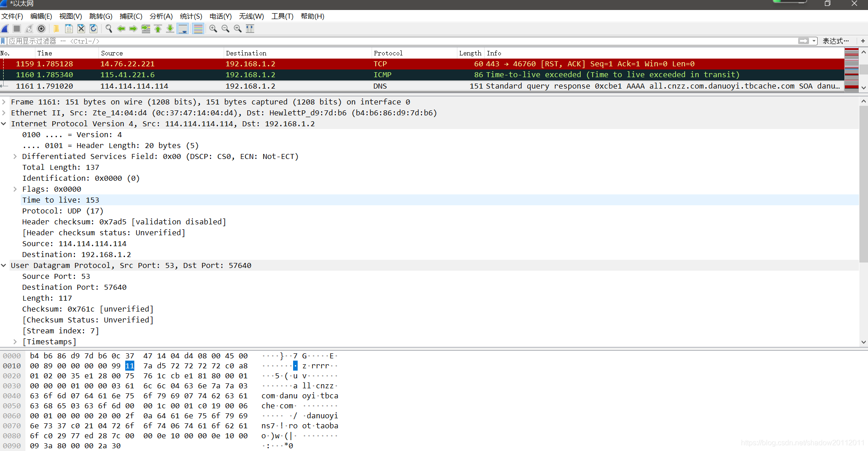Go back in packet history
868x451 pixels.
(x=121, y=29)
